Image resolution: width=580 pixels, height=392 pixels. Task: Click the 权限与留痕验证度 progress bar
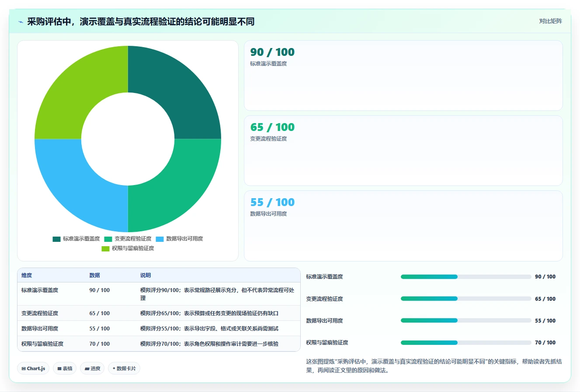[466, 343]
